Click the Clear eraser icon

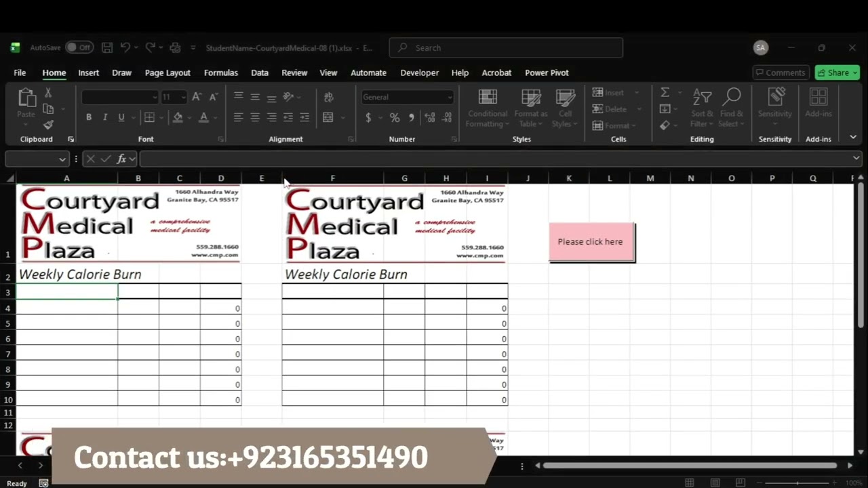coord(665,125)
